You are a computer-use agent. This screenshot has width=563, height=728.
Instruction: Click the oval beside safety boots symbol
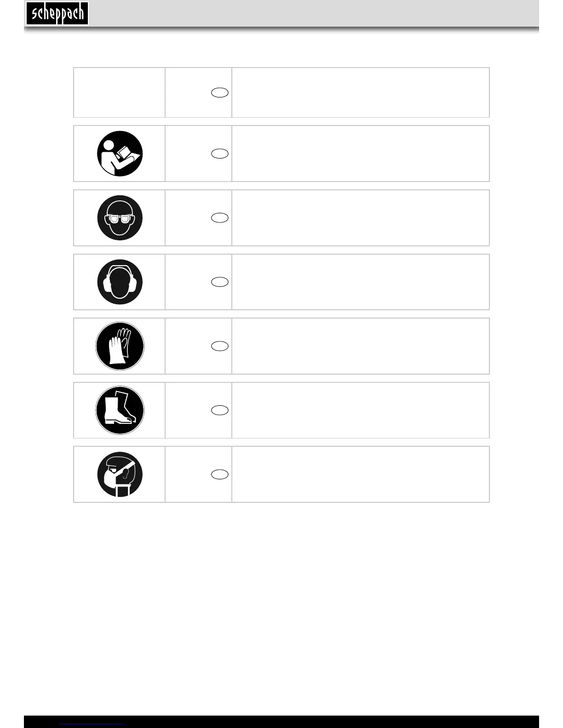pos(220,410)
